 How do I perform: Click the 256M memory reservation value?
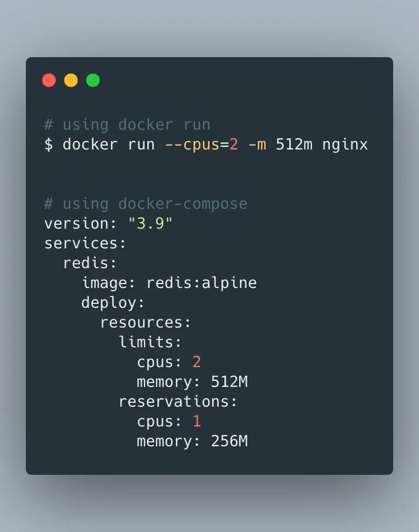pos(229,441)
